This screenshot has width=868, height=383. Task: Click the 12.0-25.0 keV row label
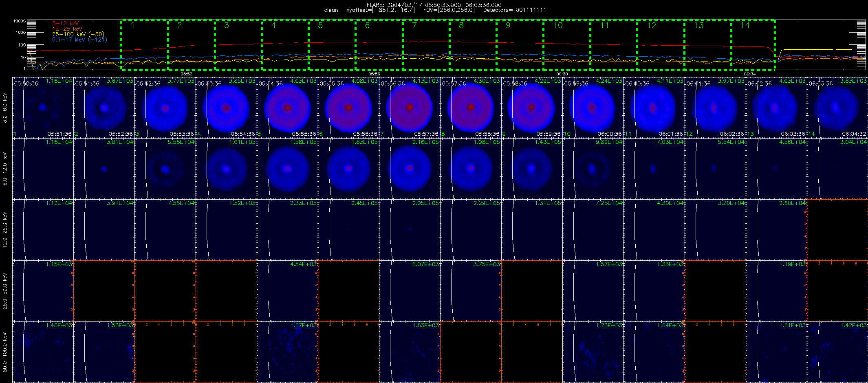(5, 230)
